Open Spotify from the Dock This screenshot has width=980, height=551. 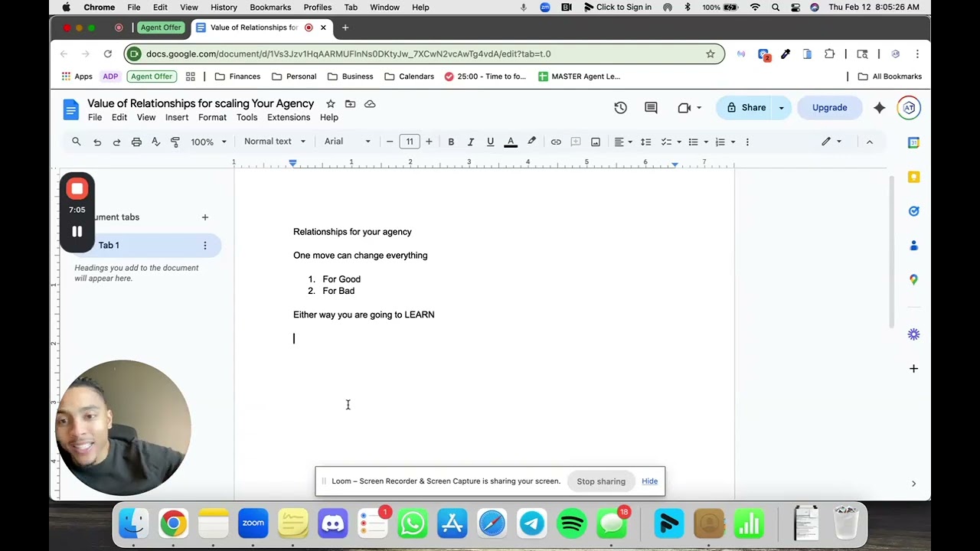pos(572,523)
